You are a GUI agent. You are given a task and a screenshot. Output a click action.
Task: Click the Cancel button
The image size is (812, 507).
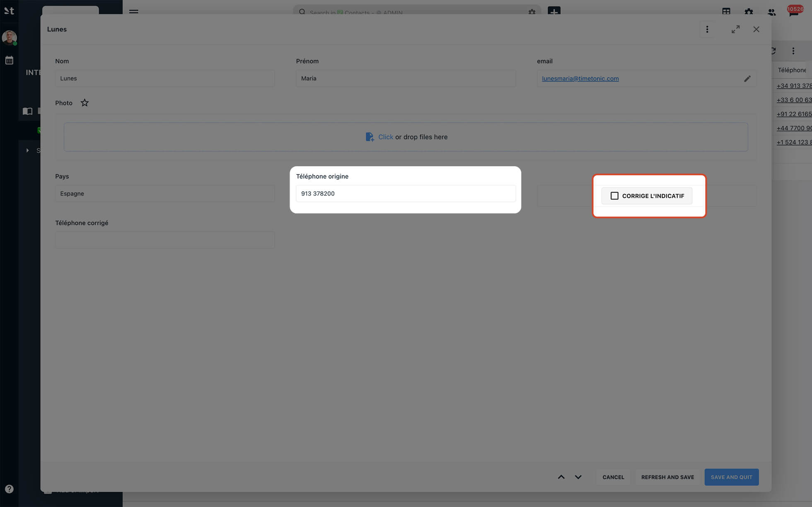613,477
